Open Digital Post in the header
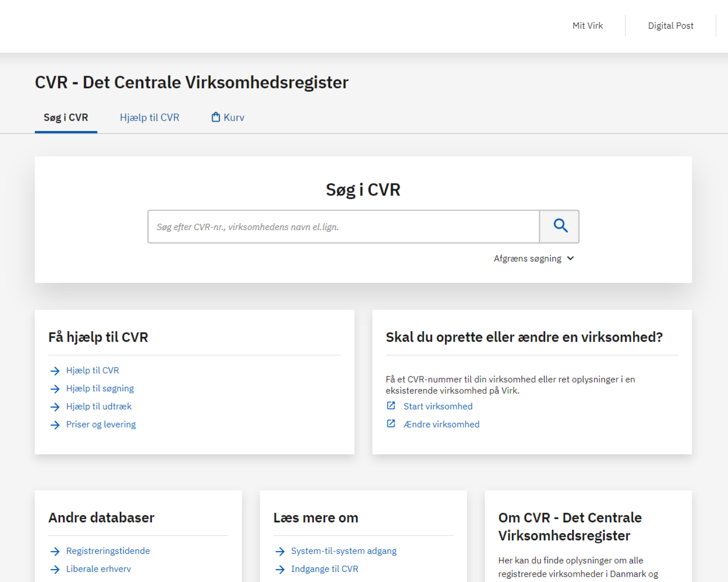The image size is (728, 582). pos(670,26)
